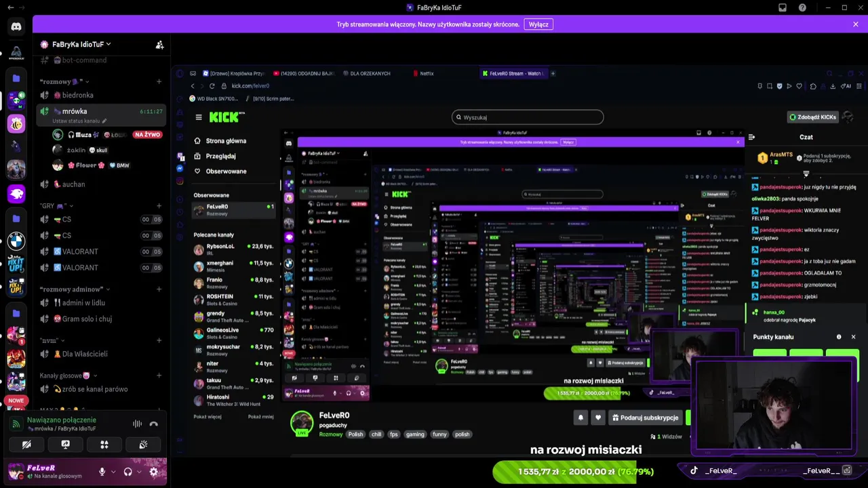
Task: Open Przeglądaj in Kick sidebar
Action: tap(220, 156)
